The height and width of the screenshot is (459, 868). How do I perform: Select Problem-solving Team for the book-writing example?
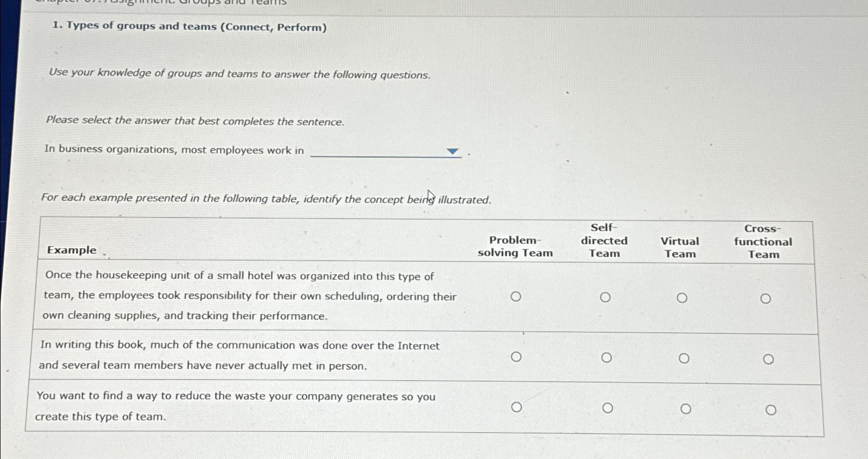pos(516,357)
